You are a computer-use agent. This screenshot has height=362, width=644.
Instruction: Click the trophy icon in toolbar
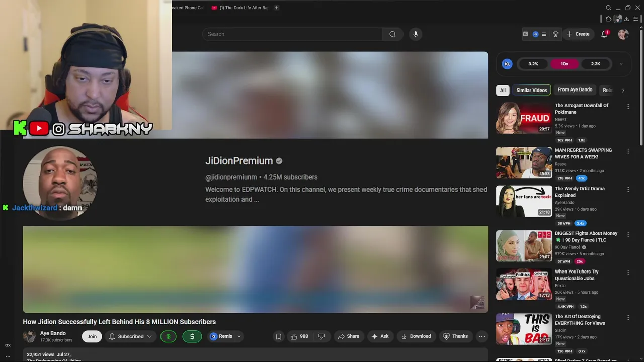555,34
